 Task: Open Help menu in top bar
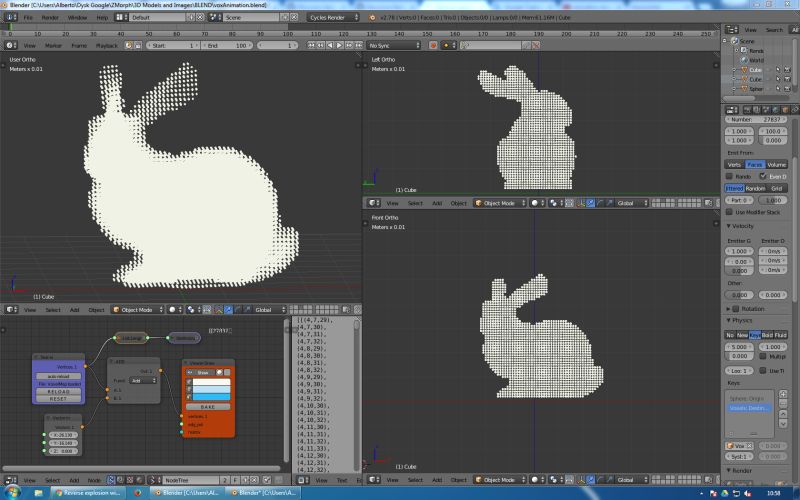coord(102,17)
